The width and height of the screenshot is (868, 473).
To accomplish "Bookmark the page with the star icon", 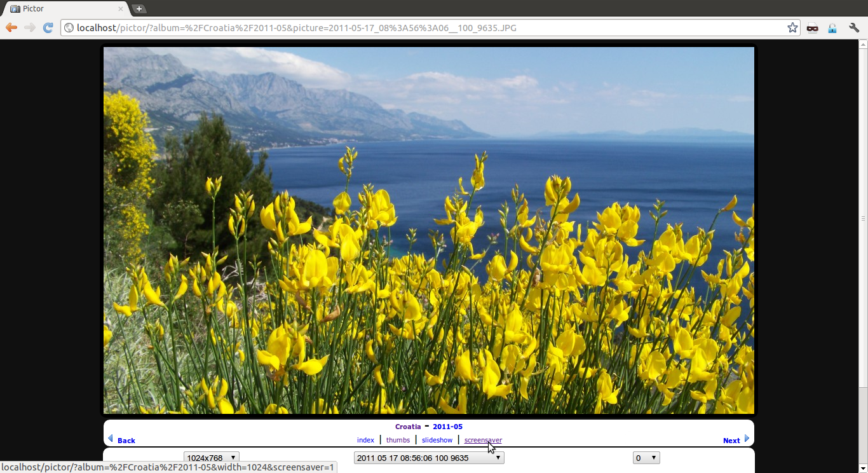I will coord(792,27).
